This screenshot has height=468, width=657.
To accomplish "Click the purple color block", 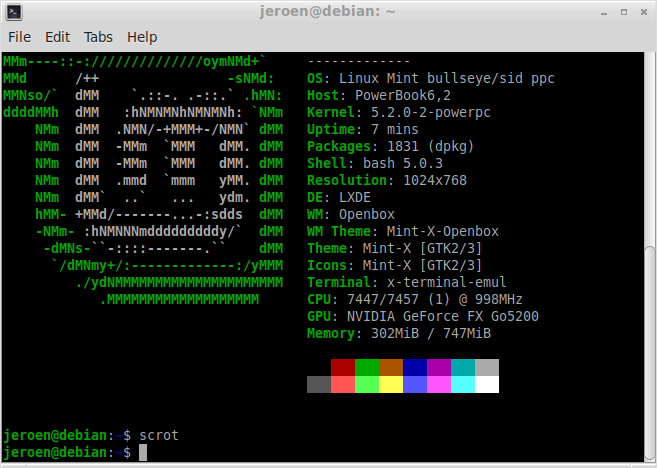I will click(x=439, y=367).
